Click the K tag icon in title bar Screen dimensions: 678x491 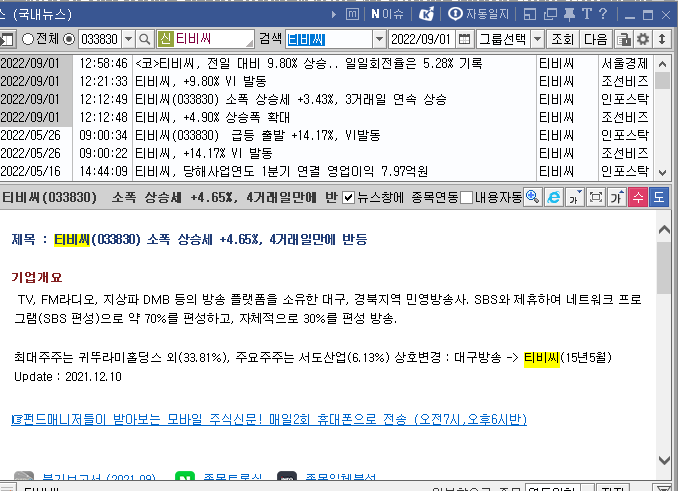click(426, 14)
